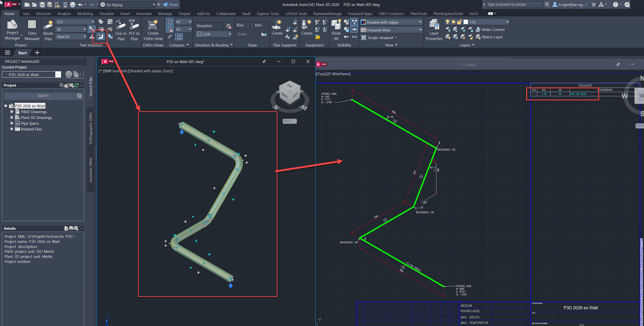644x326 pixels.
Task: Select the Isometric DWG side tab
Action: tap(91, 170)
